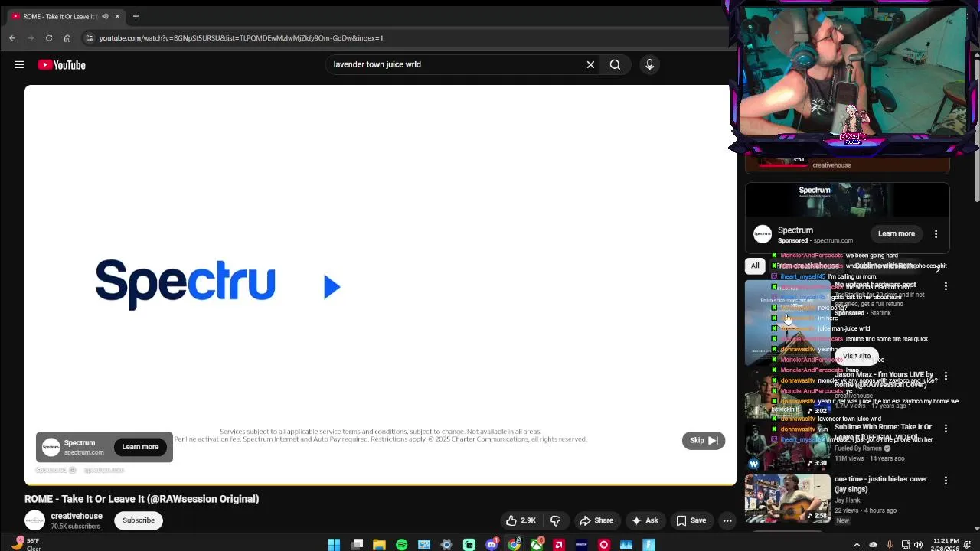Open Spotify from the taskbar
Viewport: 980px width, 551px height.
tap(401, 545)
